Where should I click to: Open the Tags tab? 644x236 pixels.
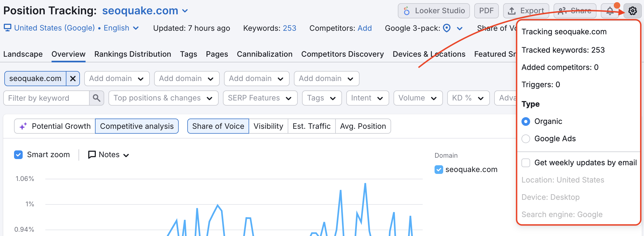point(189,54)
